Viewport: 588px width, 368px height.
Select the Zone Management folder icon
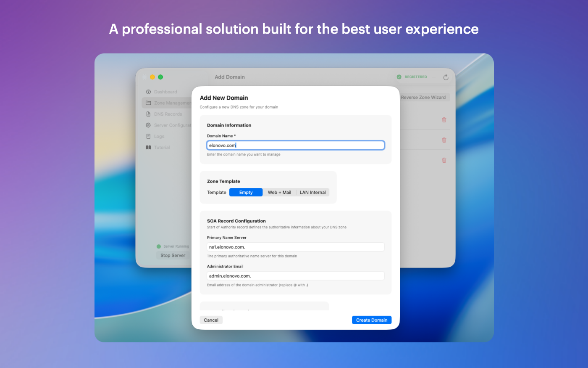148,103
